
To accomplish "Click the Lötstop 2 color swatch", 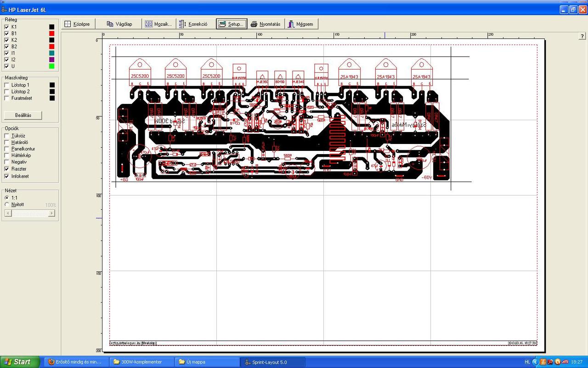I will pos(52,92).
